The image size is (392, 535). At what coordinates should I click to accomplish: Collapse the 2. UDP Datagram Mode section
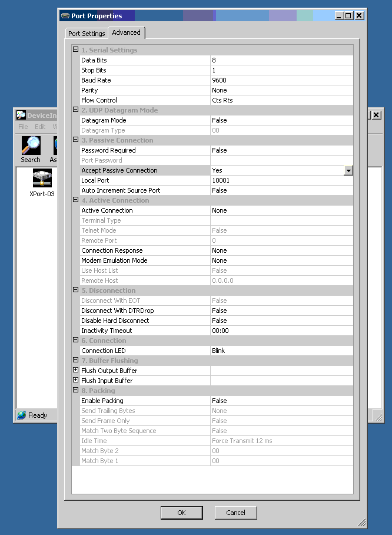[x=76, y=110]
